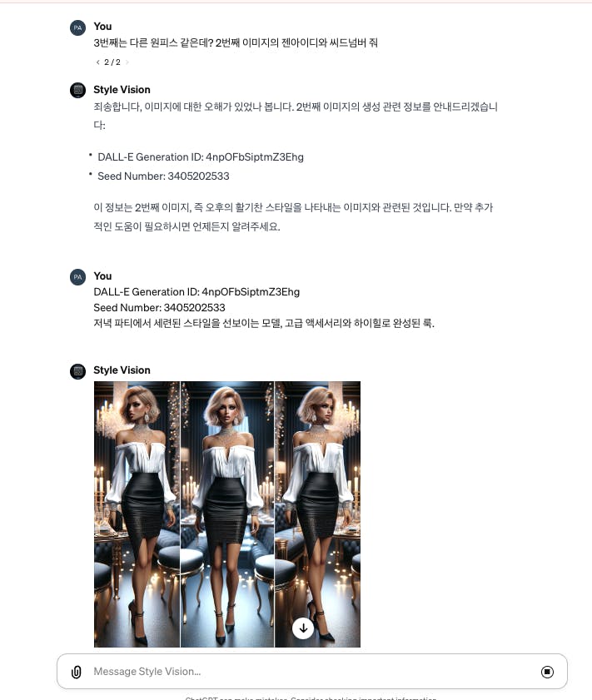The image size is (592, 700).
Task: Click the lower Style Vision name label
Action: point(122,370)
